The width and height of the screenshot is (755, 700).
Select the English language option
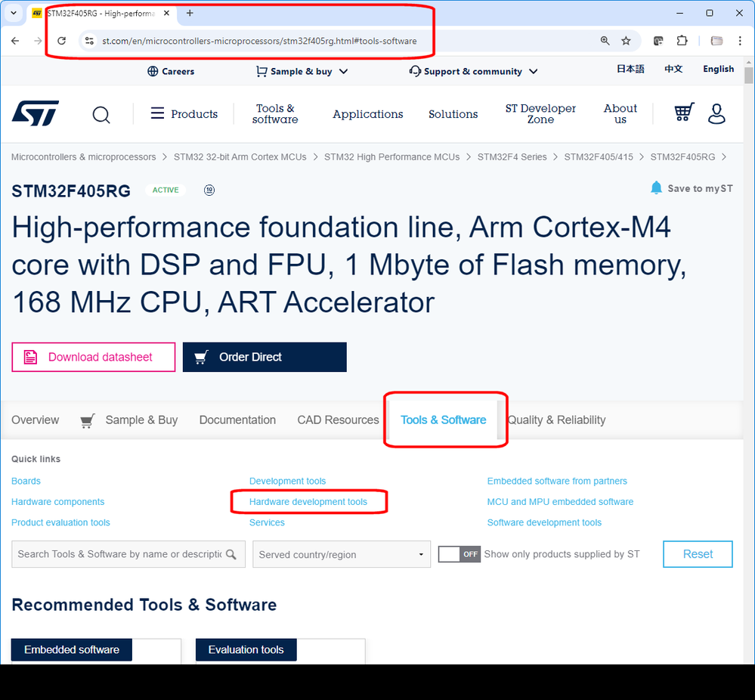point(719,69)
